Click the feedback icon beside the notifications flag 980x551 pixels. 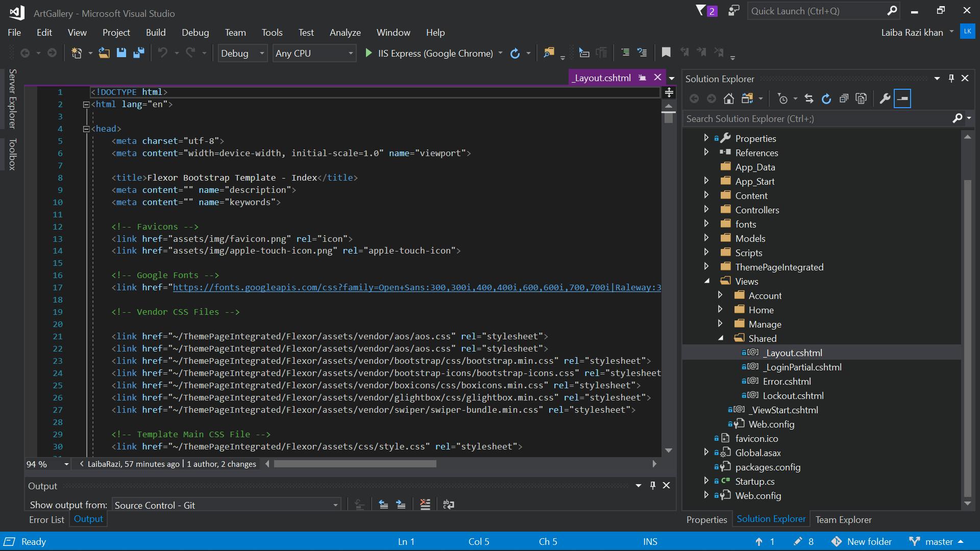[x=733, y=11]
